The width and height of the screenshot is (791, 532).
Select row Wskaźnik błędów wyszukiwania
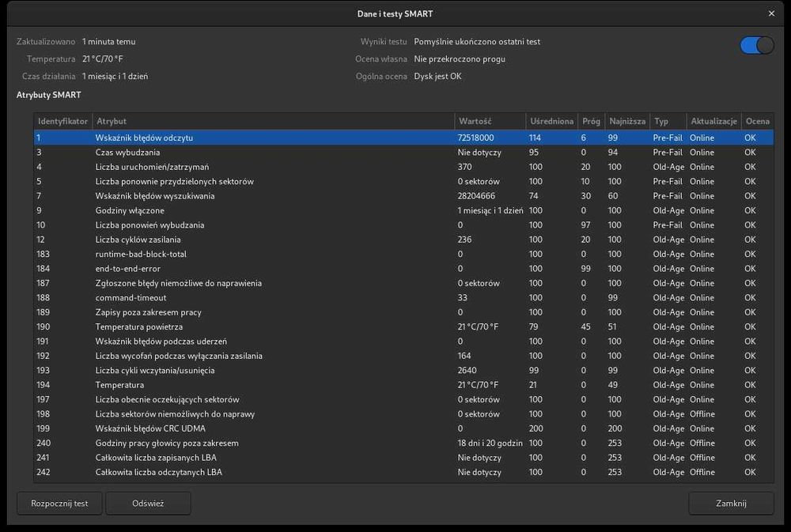pos(403,196)
